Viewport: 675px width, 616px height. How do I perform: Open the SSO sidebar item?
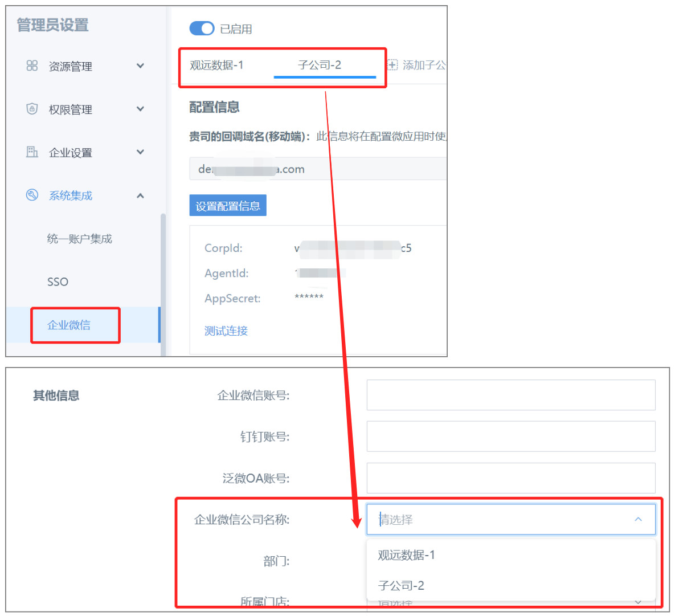[58, 282]
